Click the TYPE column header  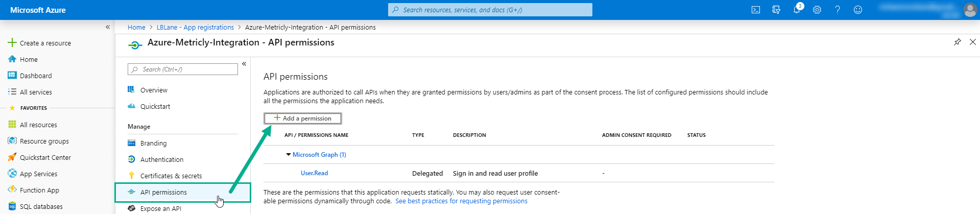point(418,135)
